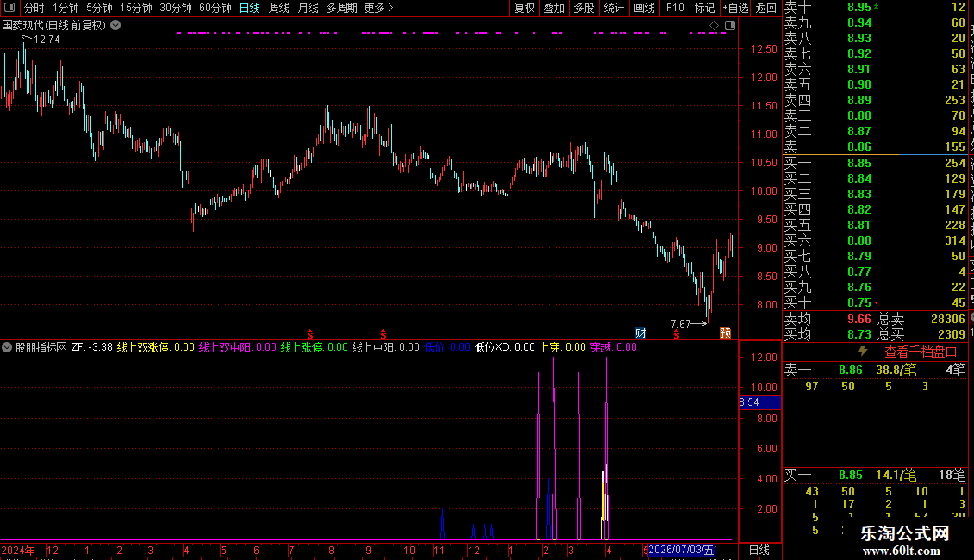Click the 买十 row at price 8.75
974x560 pixels.
pyautogui.click(x=875, y=303)
